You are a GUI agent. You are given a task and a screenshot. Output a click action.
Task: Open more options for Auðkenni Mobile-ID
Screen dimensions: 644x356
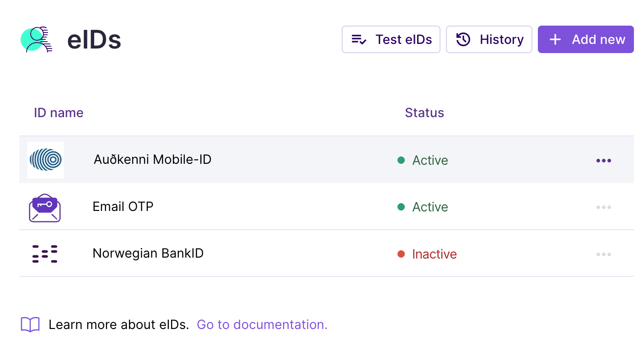tap(603, 161)
